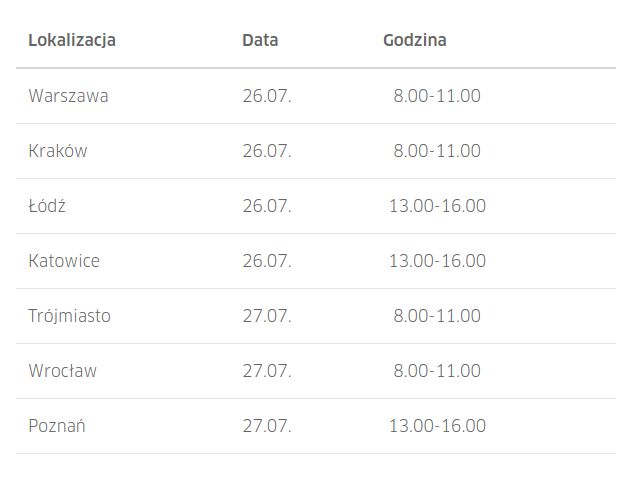635x480 pixels.
Task: Click the Godzina column header
Action: 414,41
